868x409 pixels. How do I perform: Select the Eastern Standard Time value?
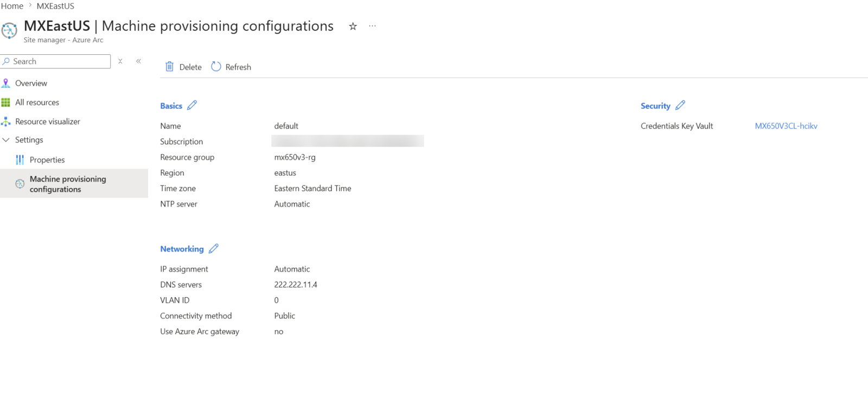[313, 188]
